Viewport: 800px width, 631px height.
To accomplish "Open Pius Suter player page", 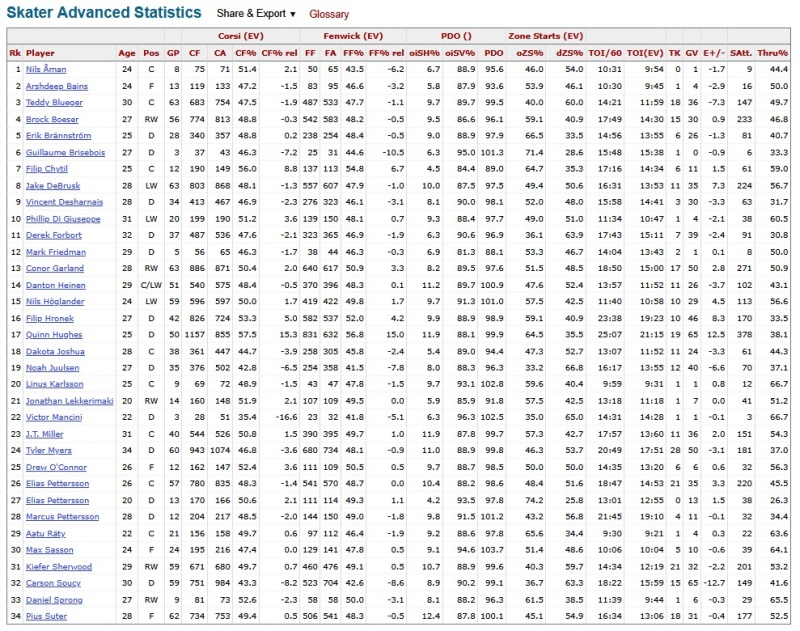I will tap(47, 616).
